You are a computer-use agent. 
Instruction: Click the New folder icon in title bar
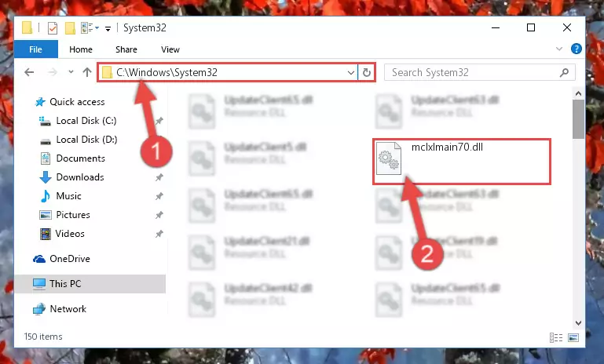coord(70,28)
